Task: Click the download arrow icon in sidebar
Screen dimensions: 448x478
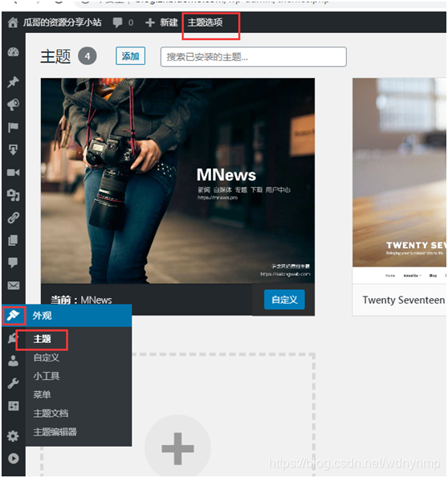Action: [13, 149]
